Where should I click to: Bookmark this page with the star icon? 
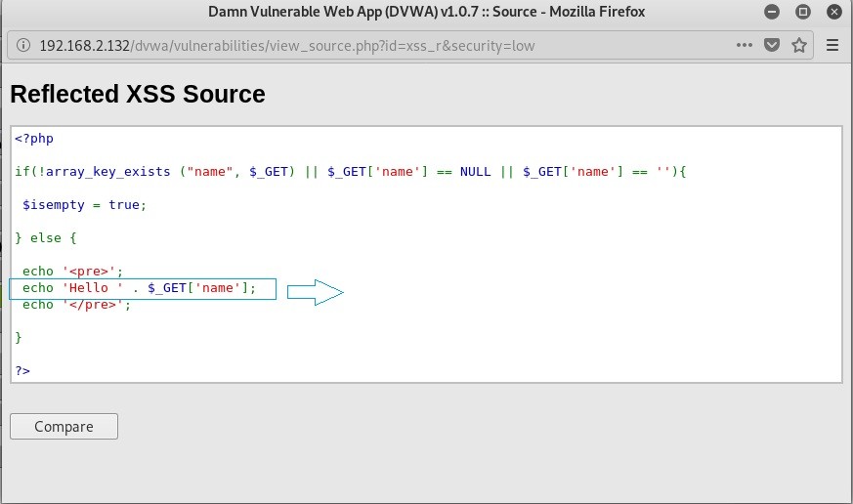click(x=799, y=46)
